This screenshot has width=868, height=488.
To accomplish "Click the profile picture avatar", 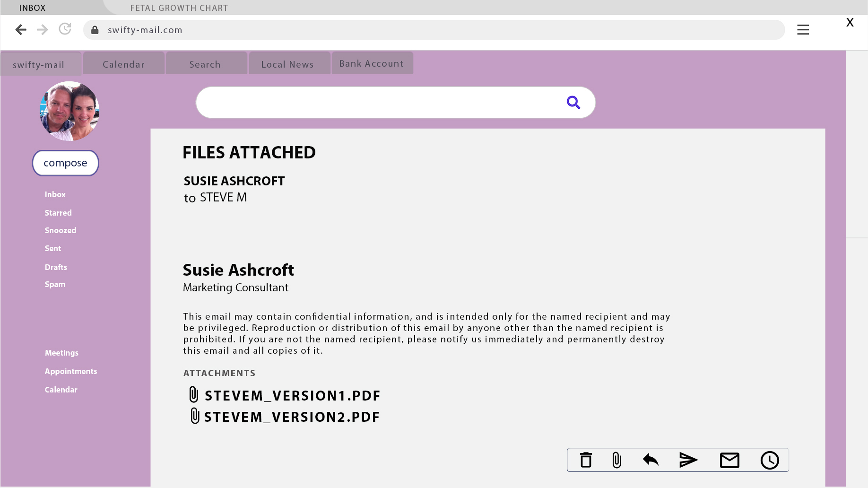I will [69, 111].
